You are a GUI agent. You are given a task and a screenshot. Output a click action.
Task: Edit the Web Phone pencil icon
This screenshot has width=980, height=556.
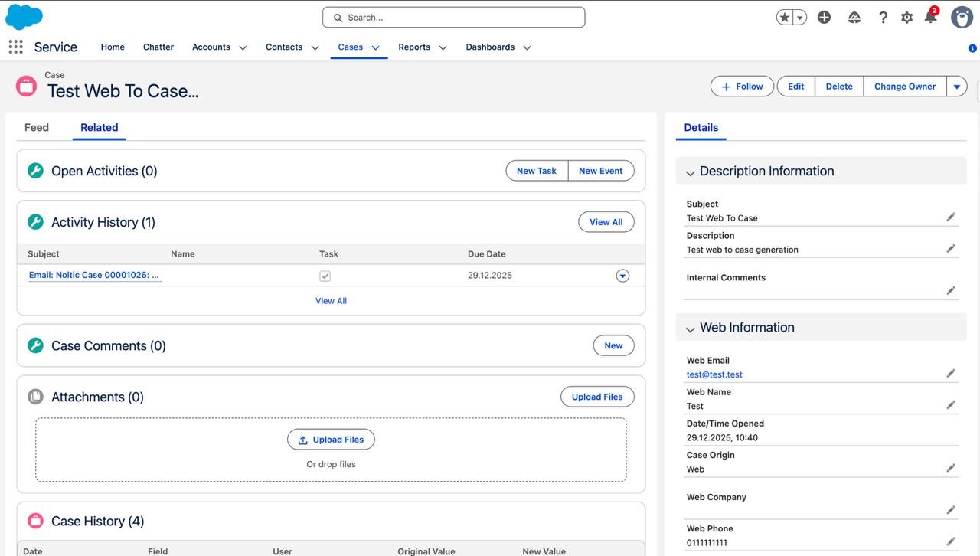pos(951,541)
